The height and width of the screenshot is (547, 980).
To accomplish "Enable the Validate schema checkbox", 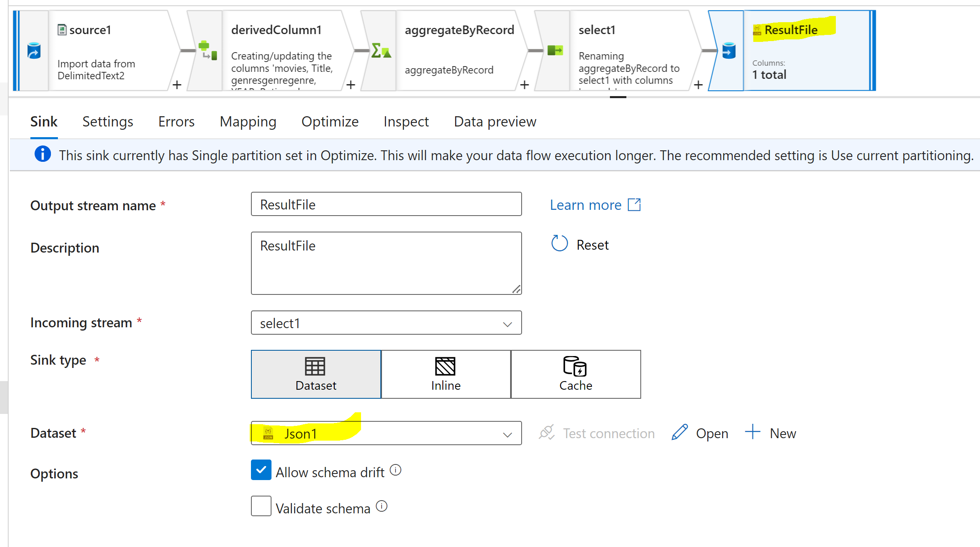I will pyautogui.click(x=261, y=506).
